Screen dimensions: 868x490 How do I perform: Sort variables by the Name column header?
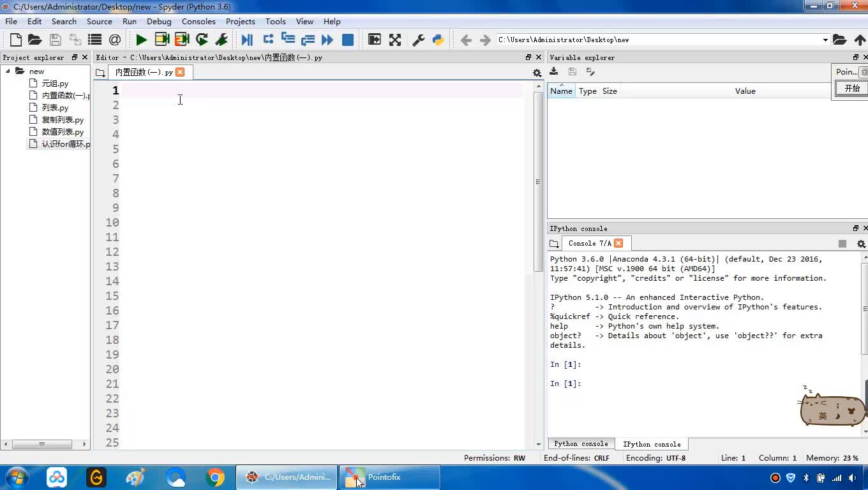point(561,91)
